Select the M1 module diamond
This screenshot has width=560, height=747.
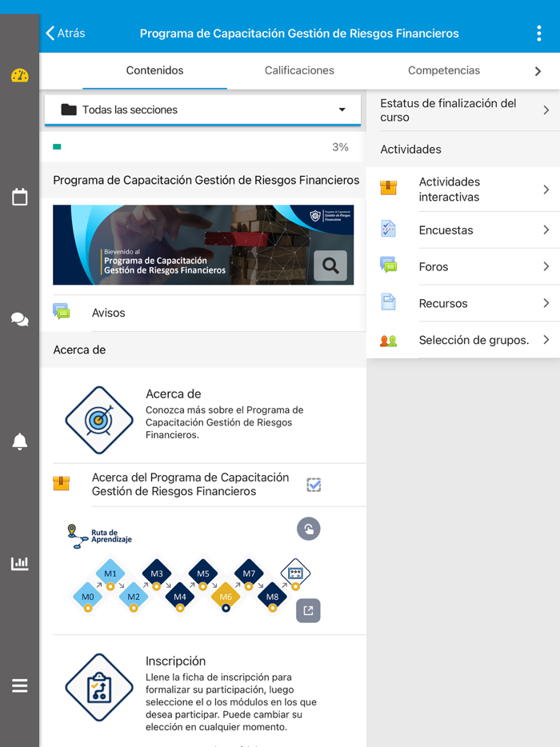[110, 573]
